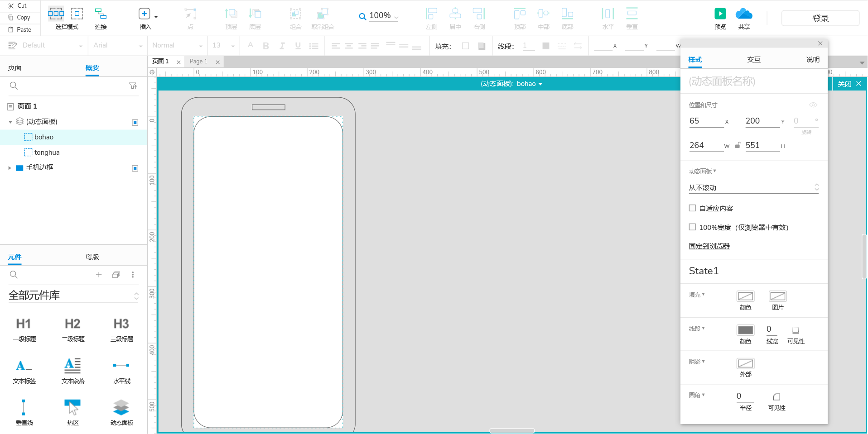Screen dimensions: 868x434
Task: Click align top (顶部) icon
Action: click(520, 14)
